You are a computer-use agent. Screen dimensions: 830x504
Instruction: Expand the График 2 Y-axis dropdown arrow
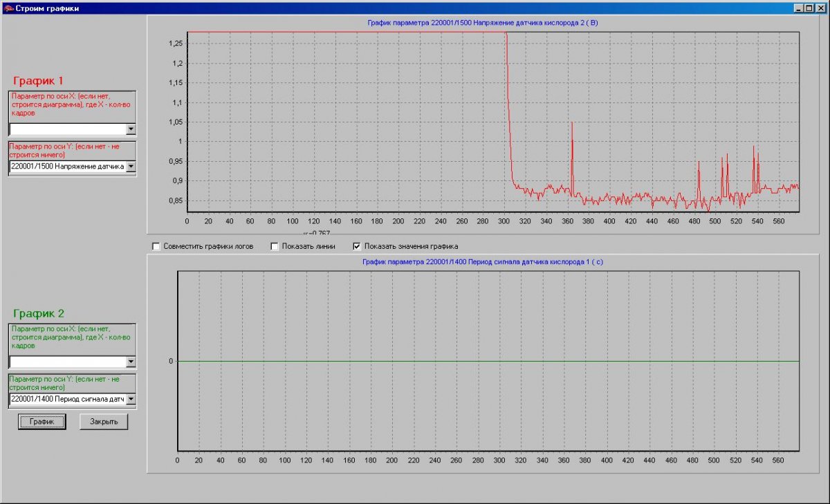(x=131, y=399)
